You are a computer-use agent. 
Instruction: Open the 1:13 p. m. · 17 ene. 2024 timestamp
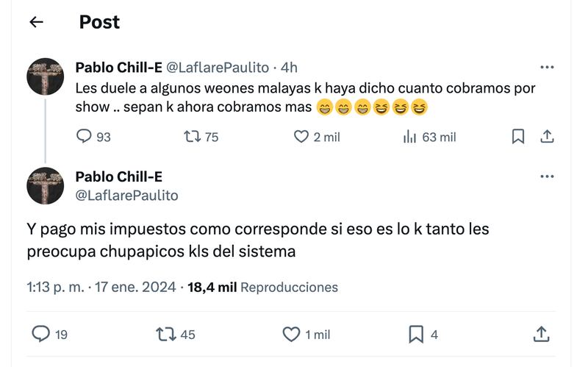(x=101, y=288)
